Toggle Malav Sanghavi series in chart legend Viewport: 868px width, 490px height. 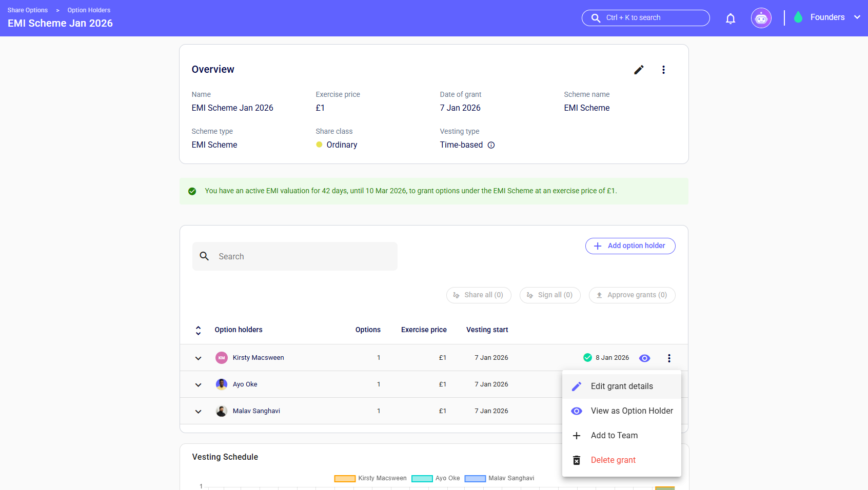[x=500, y=478]
